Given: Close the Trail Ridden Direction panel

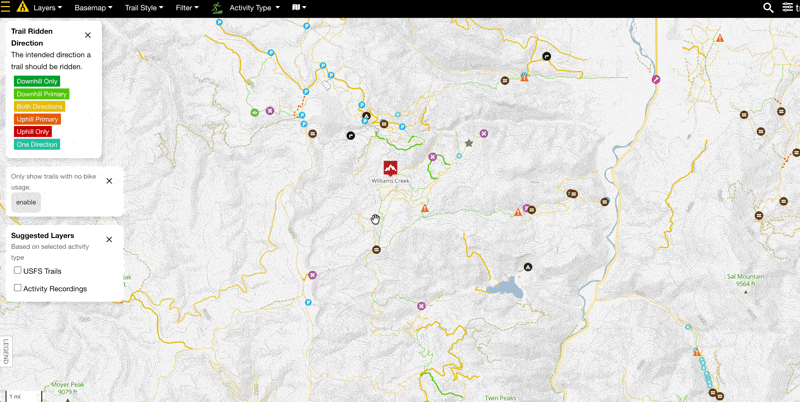Looking at the screenshot, I should [88, 35].
